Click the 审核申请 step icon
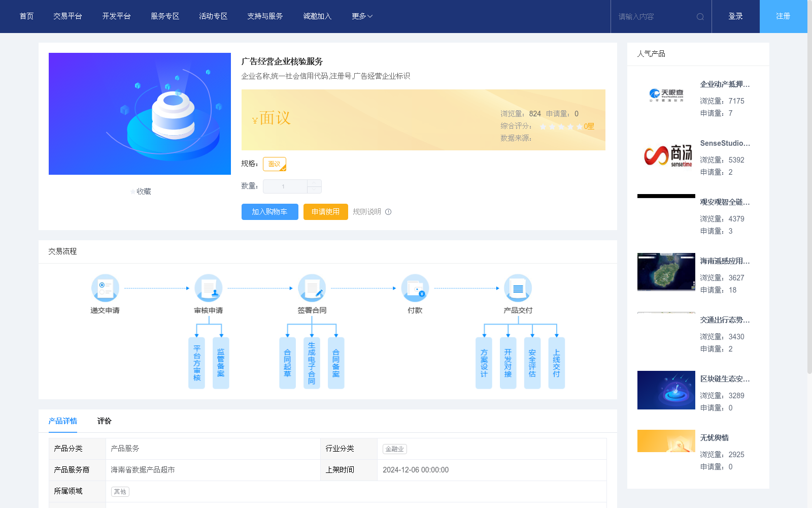812x508 pixels. (x=209, y=288)
